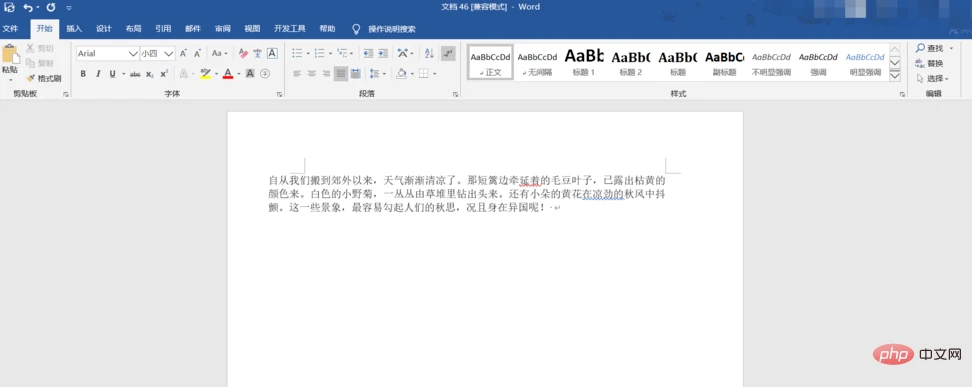
Task: Open the underline style dropdown arrow
Action: [x=123, y=74]
